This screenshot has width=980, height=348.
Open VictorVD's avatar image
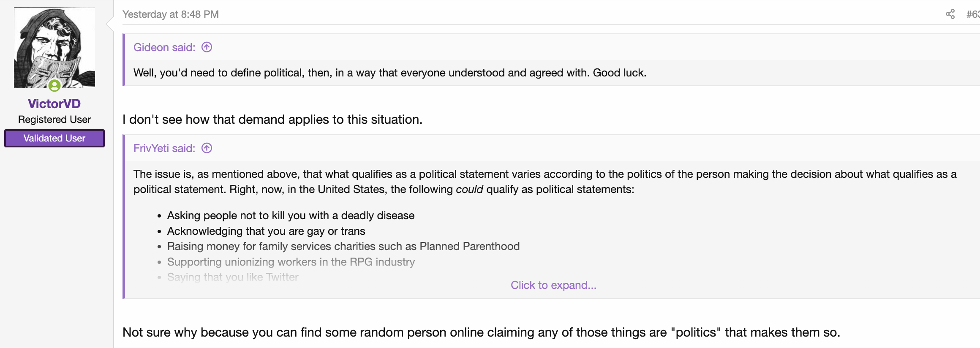[54, 48]
